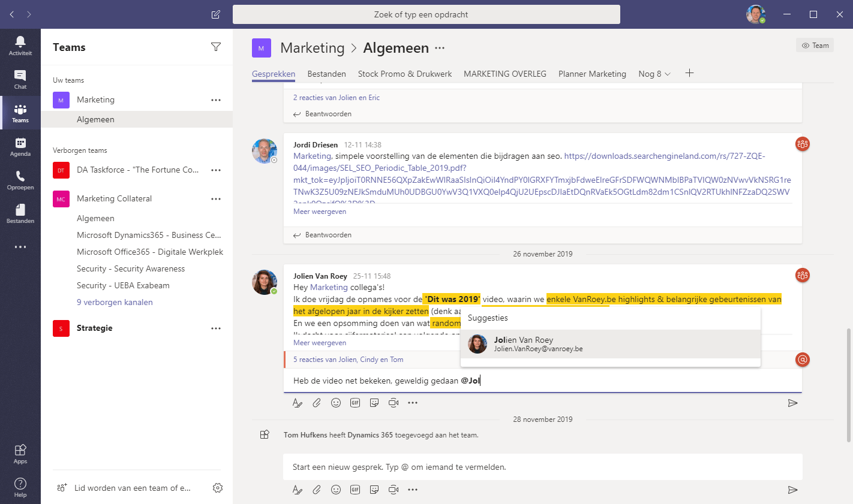The height and width of the screenshot is (504, 853).
Task: Open emoji picker in the reply box
Action: point(336,403)
